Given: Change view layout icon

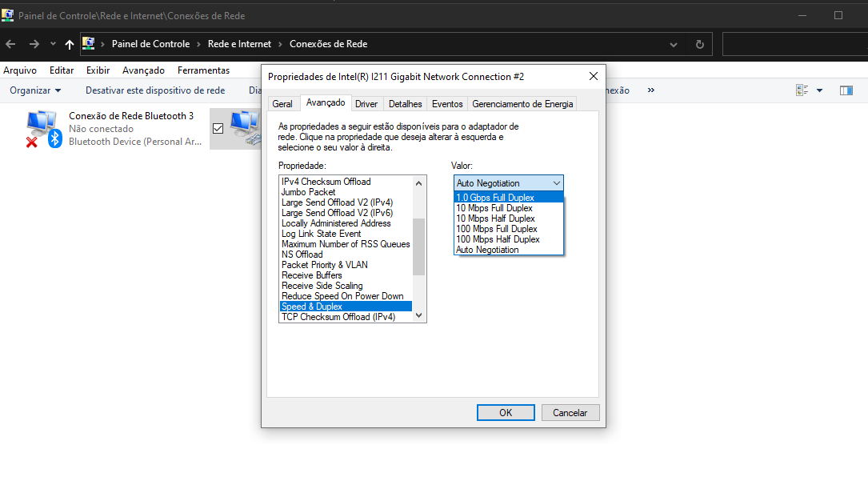Looking at the screenshot, I should click(802, 90).
